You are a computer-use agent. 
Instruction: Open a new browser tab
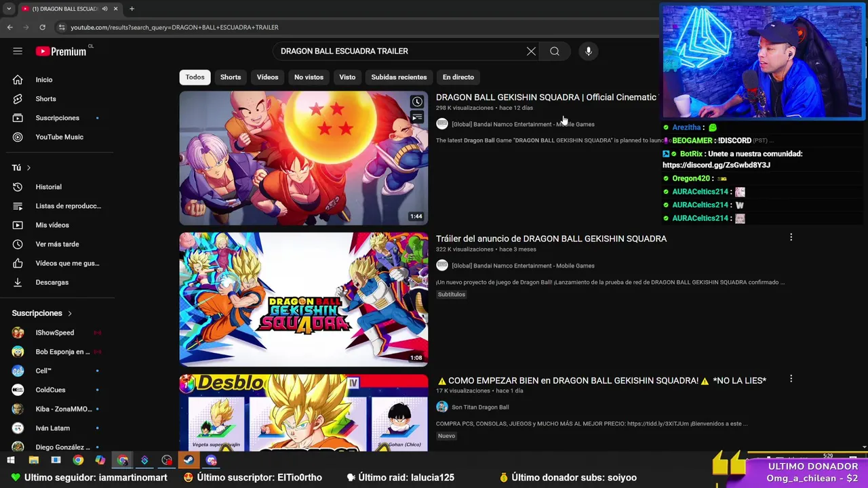pyautogui.click(x=132, y=9)
